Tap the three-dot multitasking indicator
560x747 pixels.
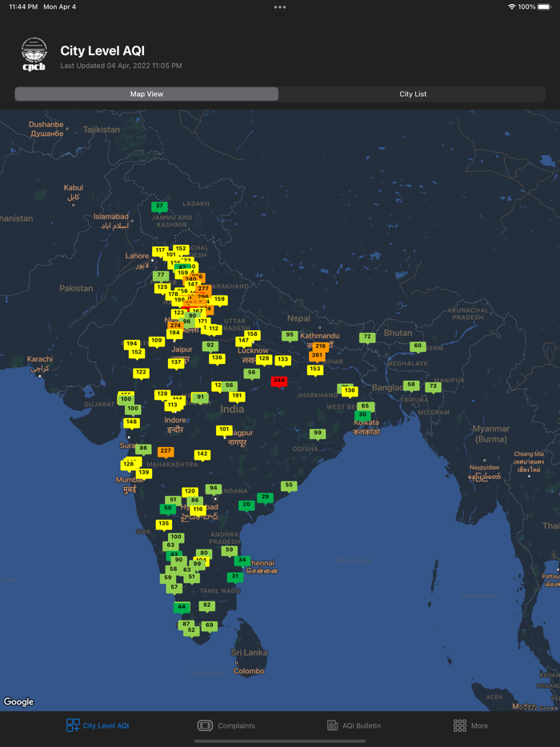[x=280, y=7]
